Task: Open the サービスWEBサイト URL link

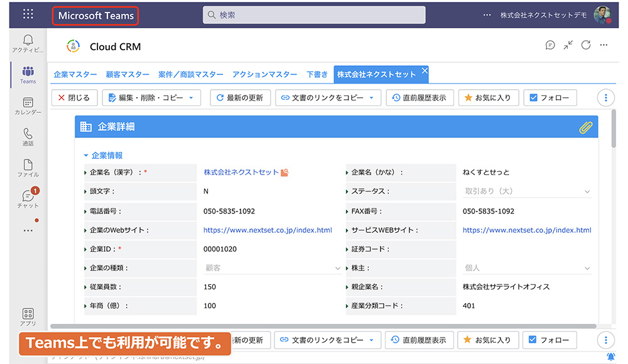Action: coord(527,230)
